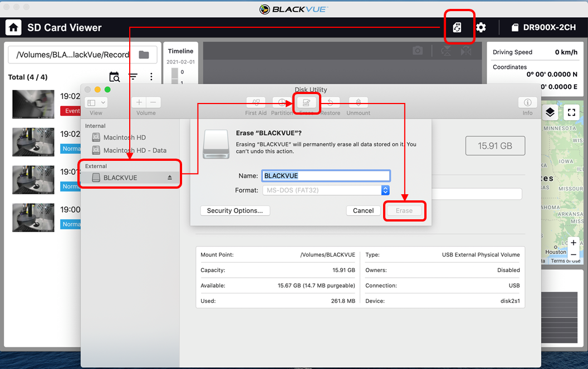Open the 19:00 recording thumbnail
The image size is (588, 369).
coord(33,218)
